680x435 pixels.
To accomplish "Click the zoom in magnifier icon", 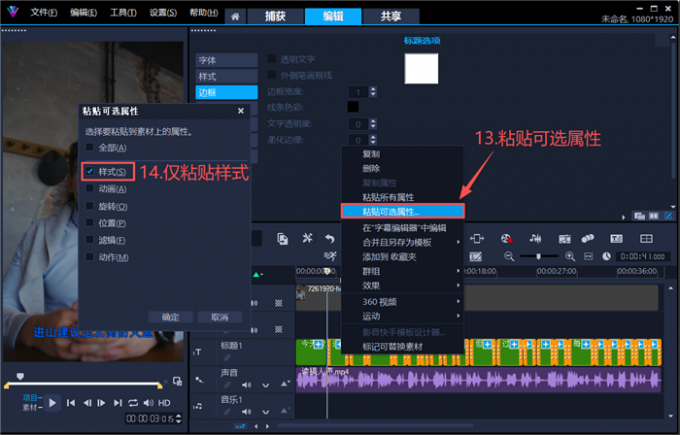I will pyautogui.click(x=570, y=256).
